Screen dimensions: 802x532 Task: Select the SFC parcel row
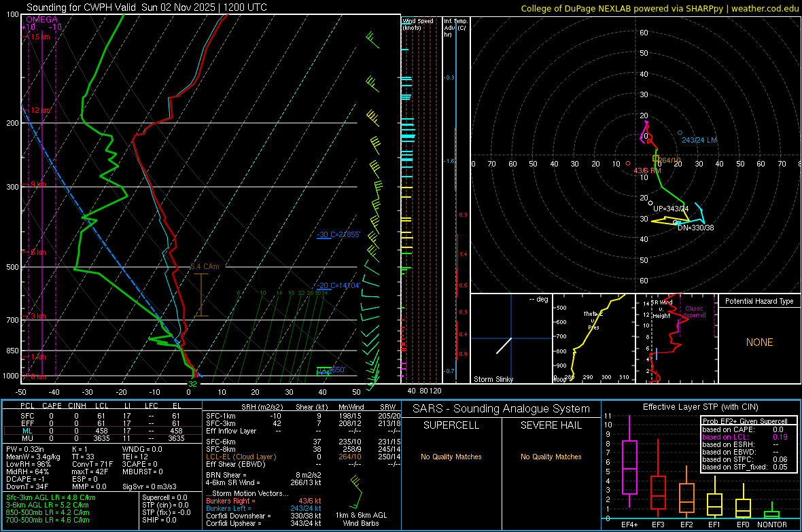[102, 416]
